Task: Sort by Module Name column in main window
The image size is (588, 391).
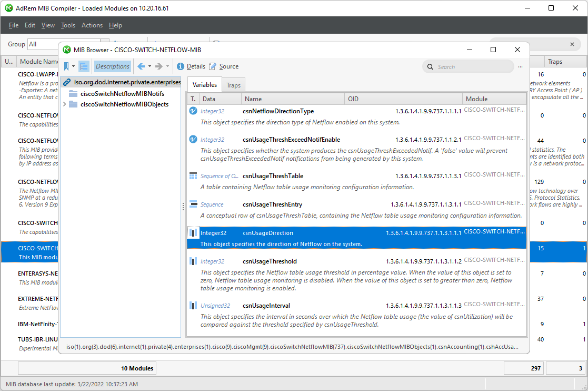Action: point(38,62)
